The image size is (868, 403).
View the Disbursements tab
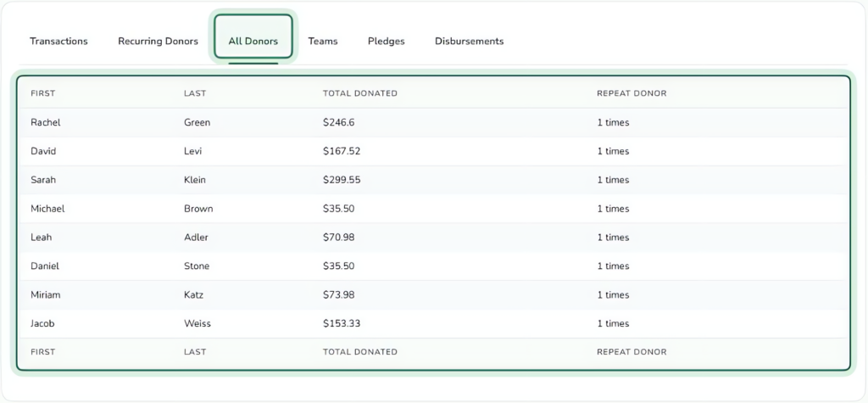pyautogui.click(x=469, y=41)
